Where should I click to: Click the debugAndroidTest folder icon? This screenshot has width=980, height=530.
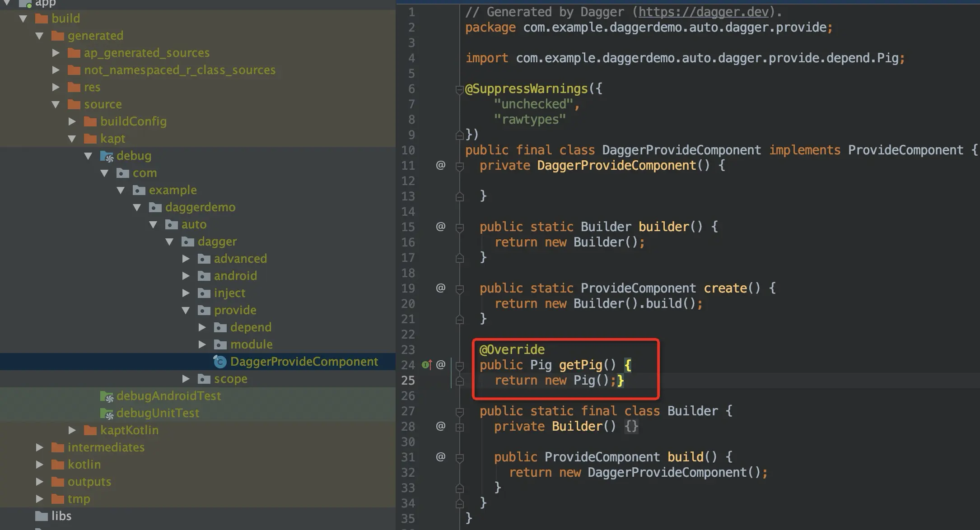[x=107, y=396]
